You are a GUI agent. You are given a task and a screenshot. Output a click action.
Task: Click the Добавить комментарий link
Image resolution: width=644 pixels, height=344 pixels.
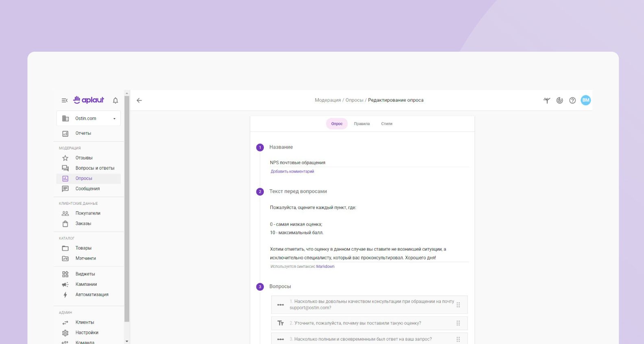(292, 171)
